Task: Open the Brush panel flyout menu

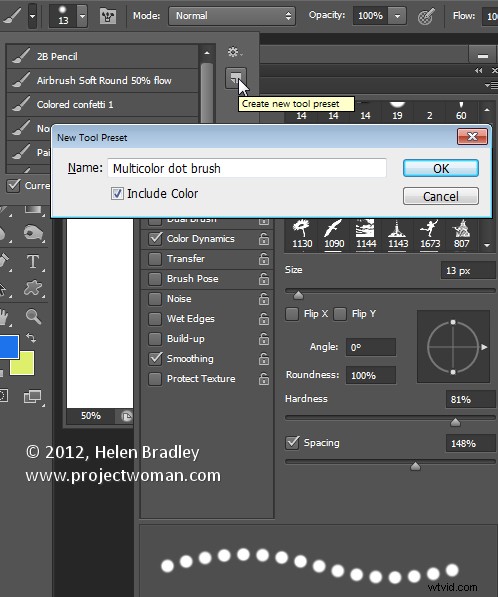Action: tap(491, 85)
